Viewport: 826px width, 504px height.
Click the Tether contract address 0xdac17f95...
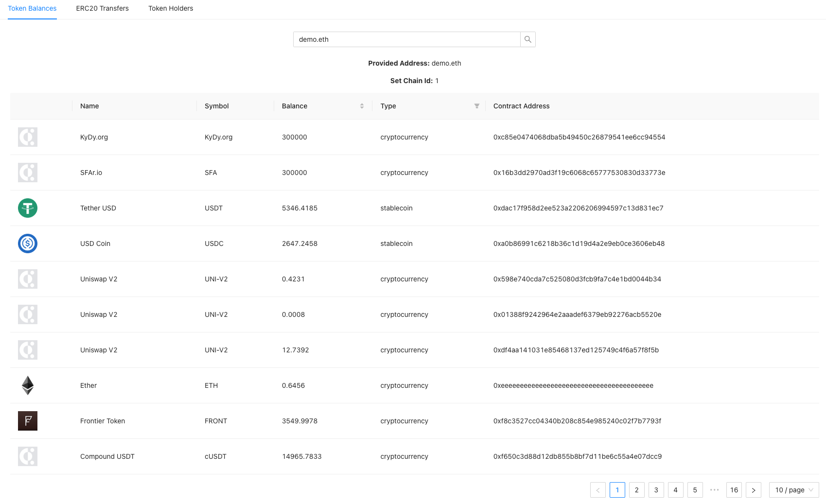[579, 208]
